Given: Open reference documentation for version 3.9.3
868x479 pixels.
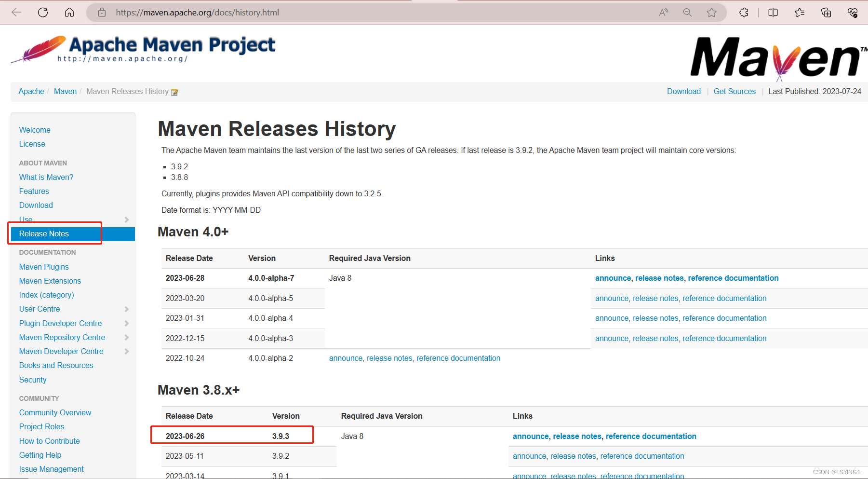Looking at the screenshot, I should [x=651, y=436].
